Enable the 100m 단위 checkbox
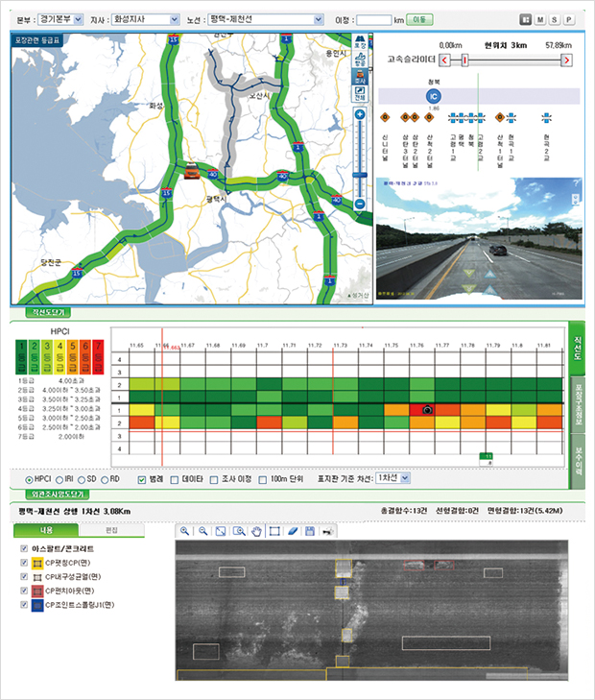595x700 pixels. 263,480
